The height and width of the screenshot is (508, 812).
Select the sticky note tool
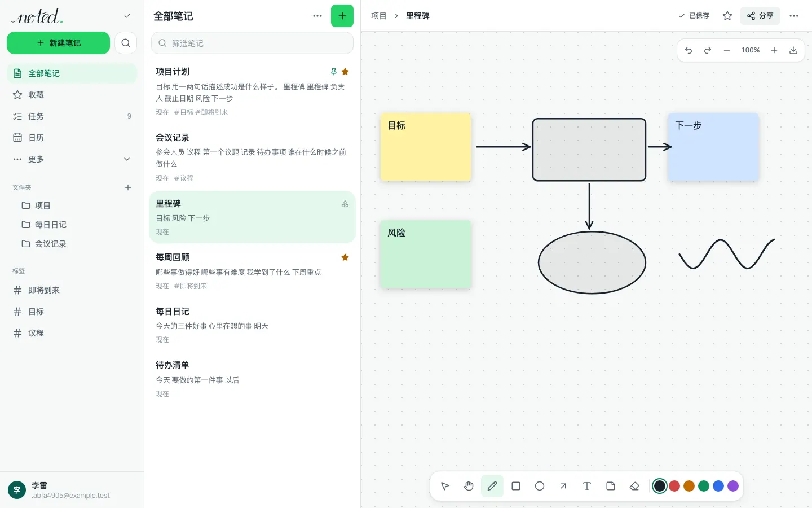pyautogui.click(x=611, y=486)
